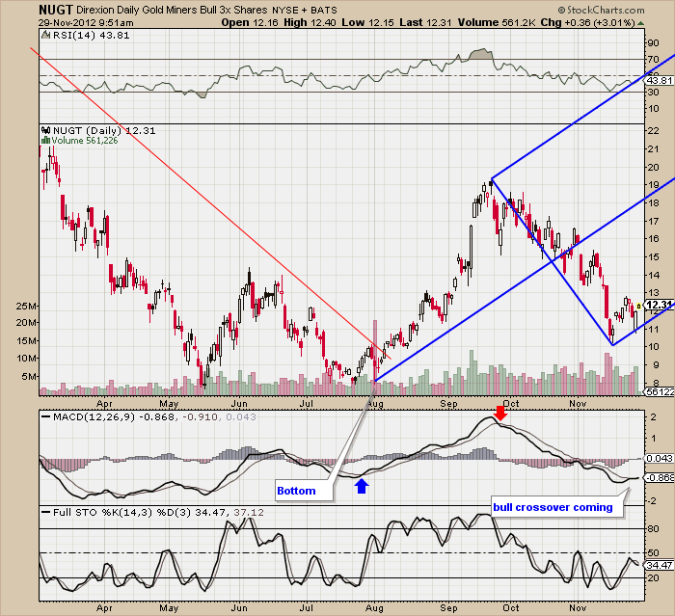Click the 37.12 stochastic %D legend value
The image size is (675, 616).
pos(249,512)
